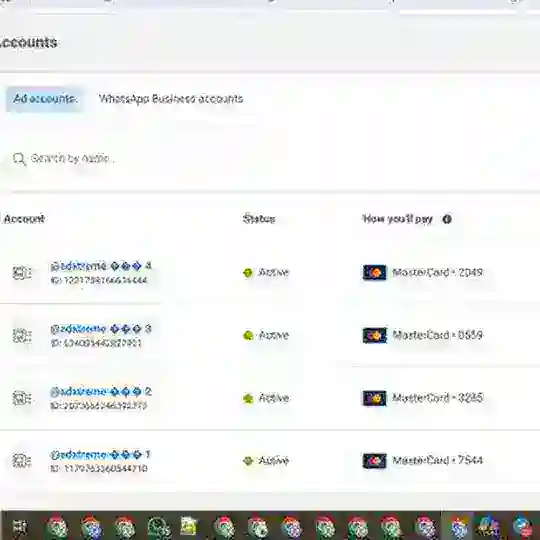540x540 pixels.
Task: Click the green Active status dot for adxtreme 3
Action: [248, 335]
